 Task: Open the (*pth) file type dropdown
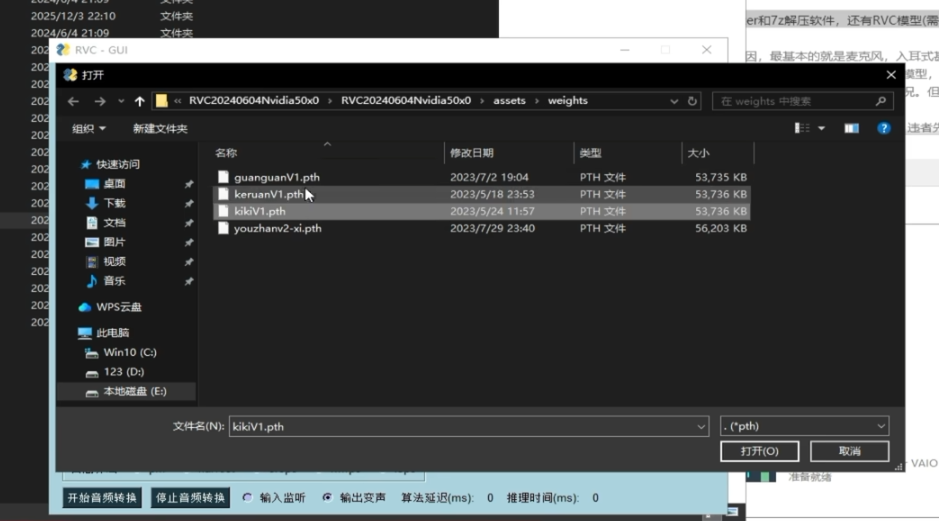804,426
